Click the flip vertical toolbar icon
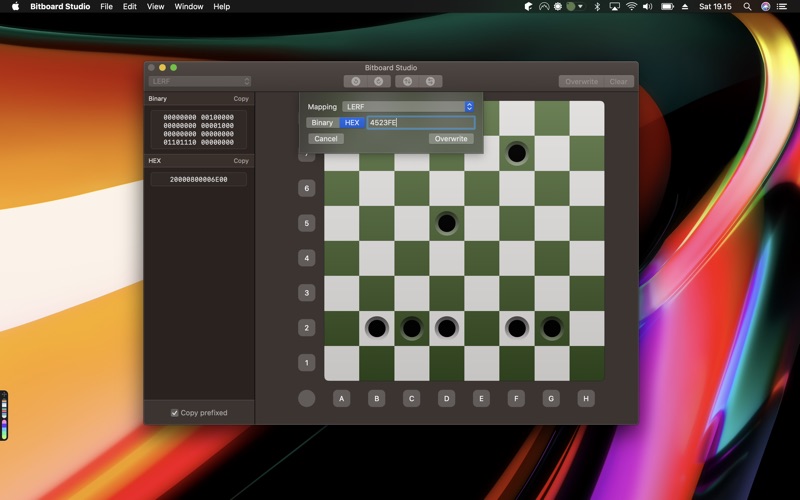 click(407, 82)
